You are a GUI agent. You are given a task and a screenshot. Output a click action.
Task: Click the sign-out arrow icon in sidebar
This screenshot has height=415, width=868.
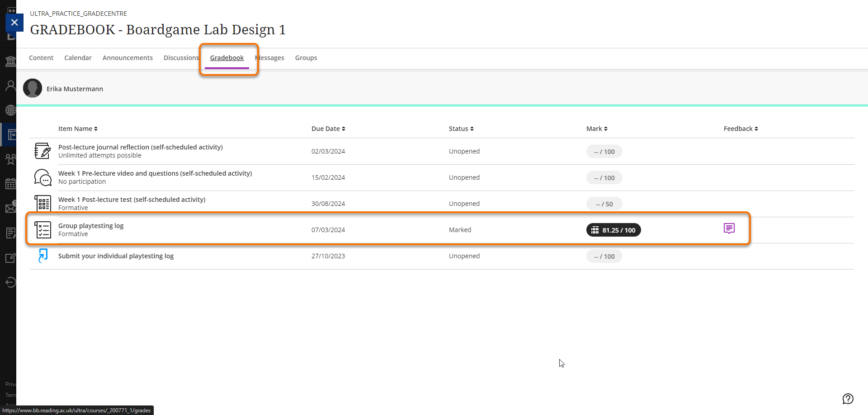point(10,282)
